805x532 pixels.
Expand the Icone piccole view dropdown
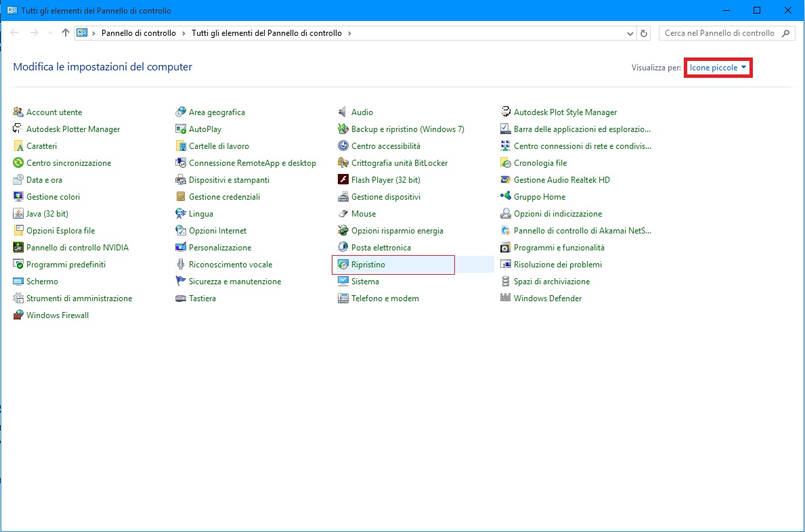click(718, 68)
